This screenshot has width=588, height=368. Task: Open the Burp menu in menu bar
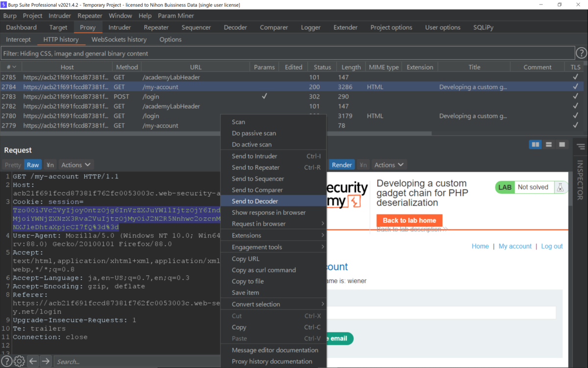[10, 16]
